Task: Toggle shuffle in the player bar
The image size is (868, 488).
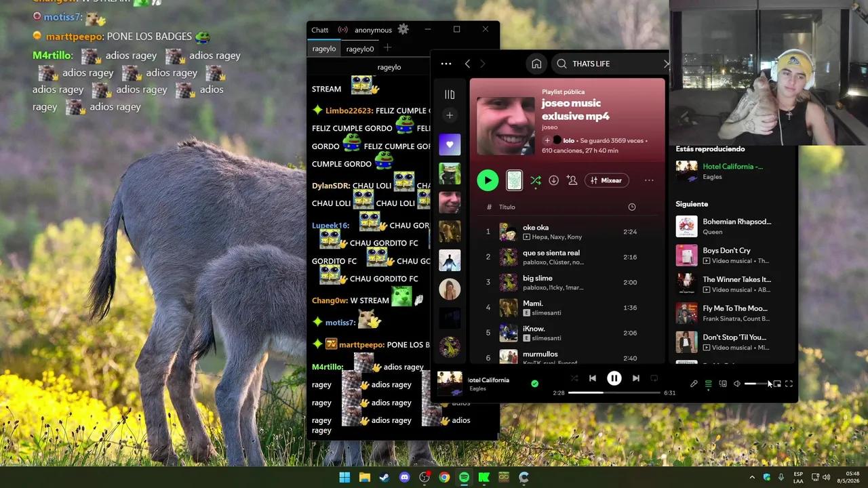Action: pyautogui.click(x=574, y=378)
